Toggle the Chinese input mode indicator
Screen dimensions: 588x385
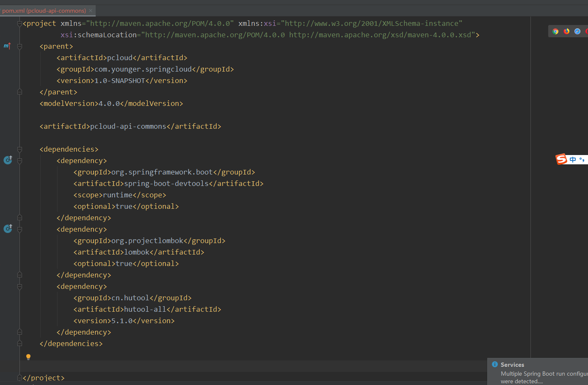point(573,160)
